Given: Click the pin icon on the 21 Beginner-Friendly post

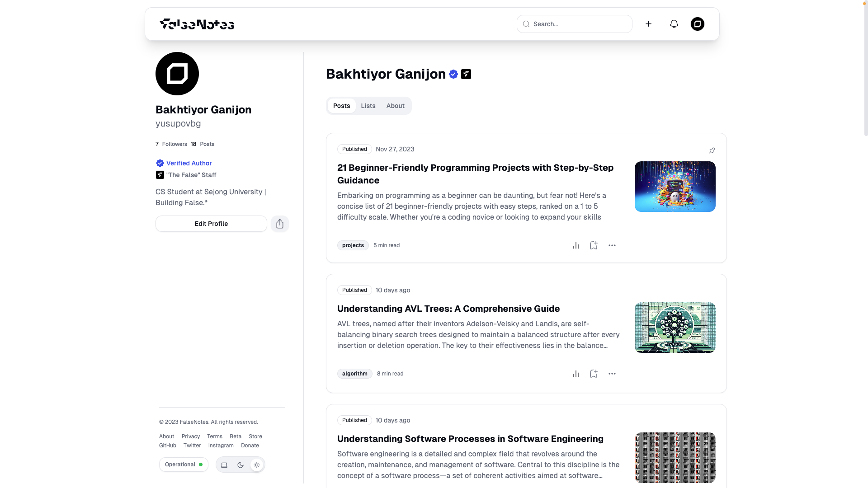Looking at the screenshot, I should coord(712,150).
